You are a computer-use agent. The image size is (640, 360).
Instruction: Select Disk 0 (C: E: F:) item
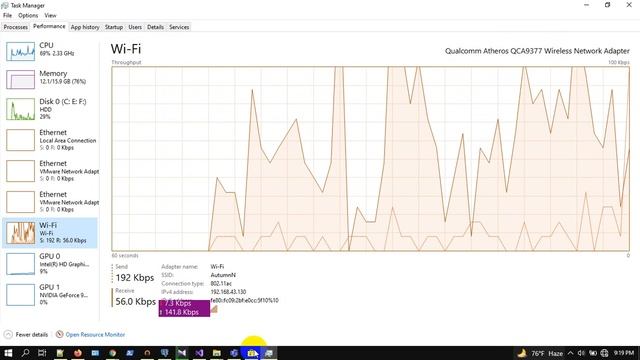tap(50, 109)
